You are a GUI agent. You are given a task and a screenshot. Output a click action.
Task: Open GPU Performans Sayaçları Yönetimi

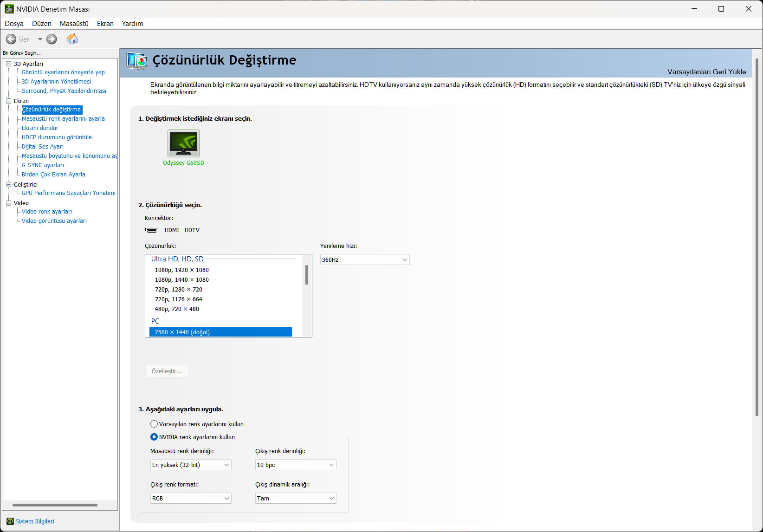pyautogui.click(x=69, y=193)
